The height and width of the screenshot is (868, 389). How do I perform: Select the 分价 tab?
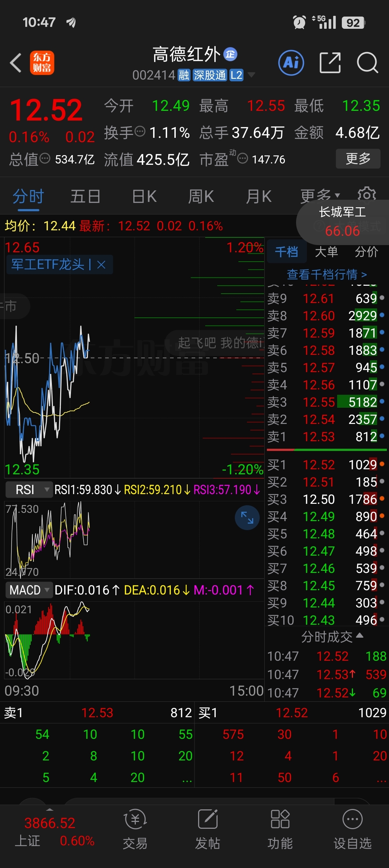click(366, 252)
